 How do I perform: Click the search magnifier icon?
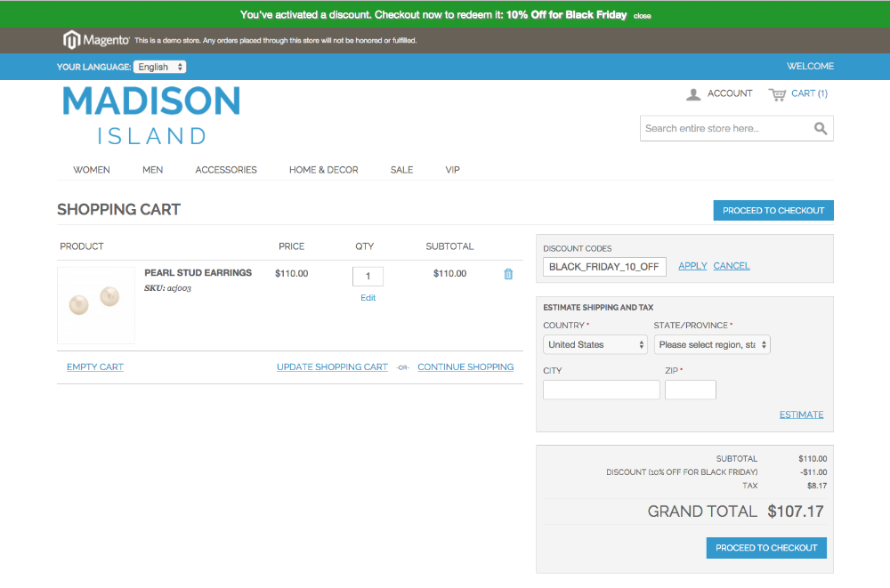[x=821, y=129]
